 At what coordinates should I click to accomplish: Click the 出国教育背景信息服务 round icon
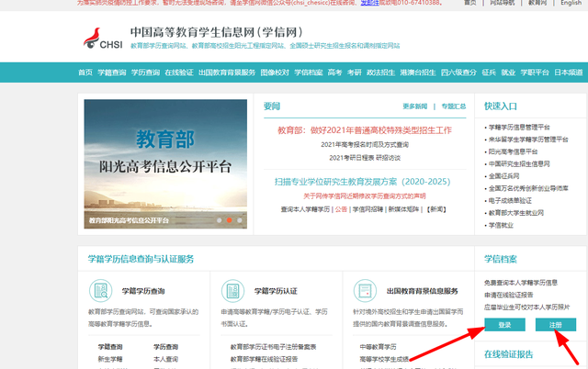365,291
